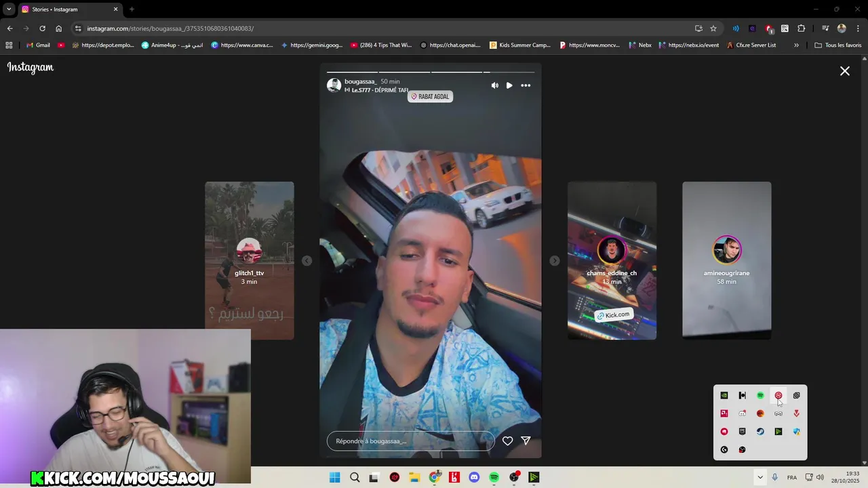Open the apps grid in bookmarks bar
Viewport: 868px width, 488px height.
[x=9, y=45]
